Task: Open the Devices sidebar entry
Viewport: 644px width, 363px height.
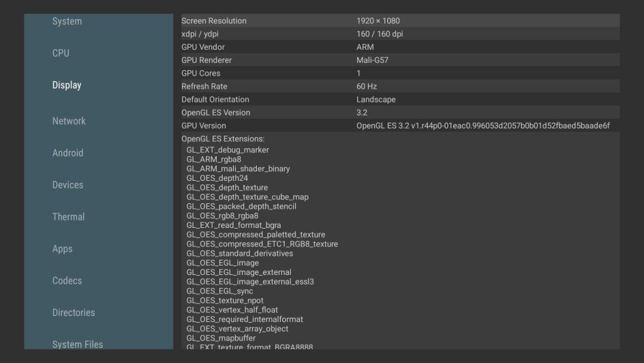Action: coord(67,185)
